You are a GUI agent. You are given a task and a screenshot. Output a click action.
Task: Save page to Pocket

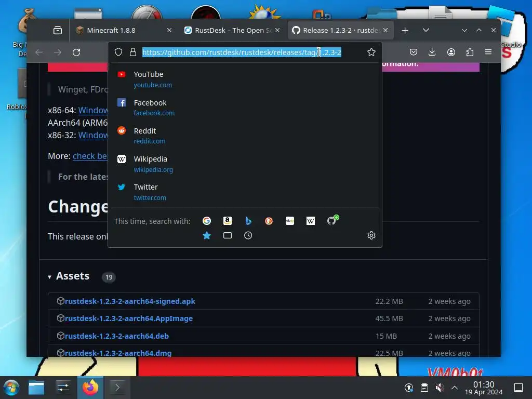click(413, 52)
